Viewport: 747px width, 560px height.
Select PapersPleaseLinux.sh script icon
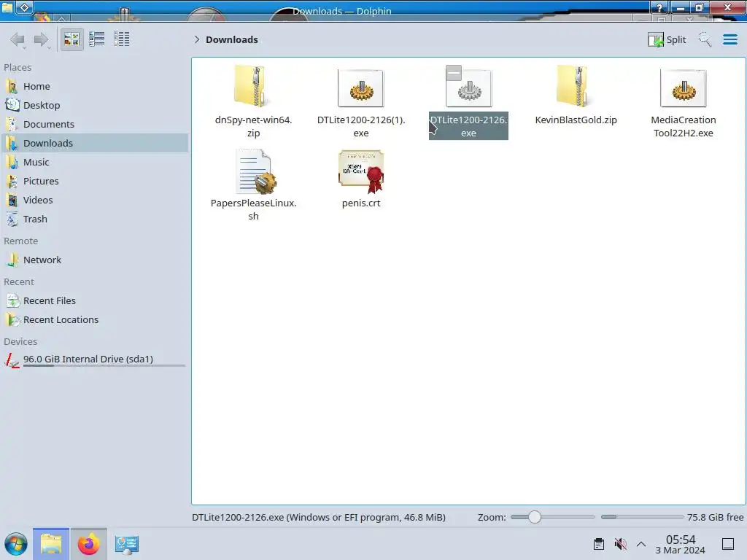coord(255,171)
